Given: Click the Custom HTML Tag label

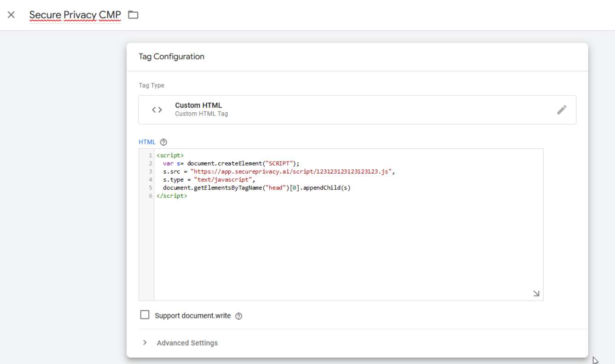Looking at the screenshot, I should point(202,114).
